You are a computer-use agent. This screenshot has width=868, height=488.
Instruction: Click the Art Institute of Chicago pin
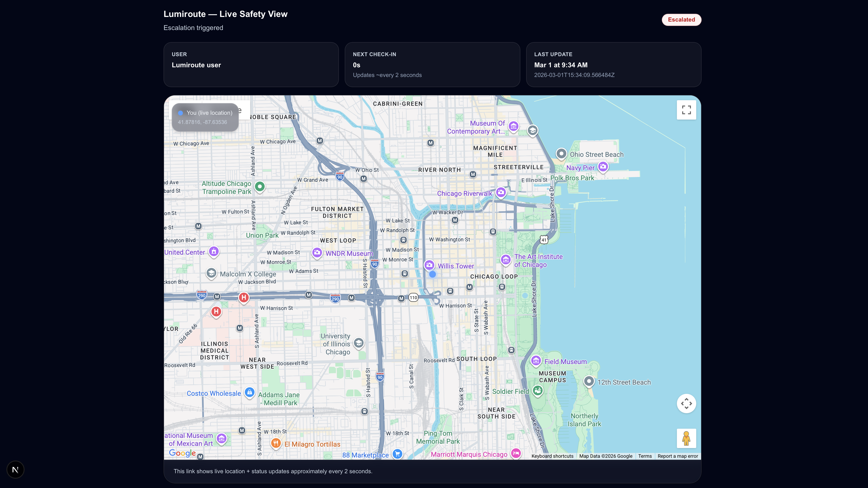[x=505, y=260]
